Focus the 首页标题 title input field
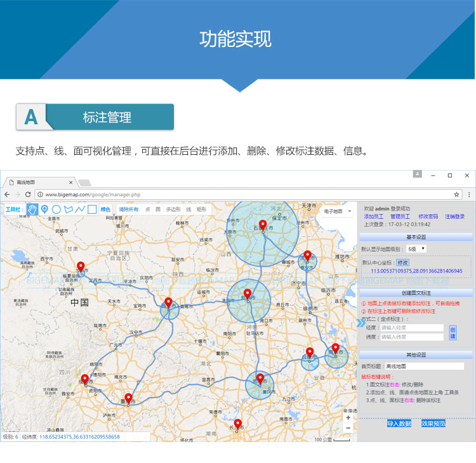 [425, 366]
